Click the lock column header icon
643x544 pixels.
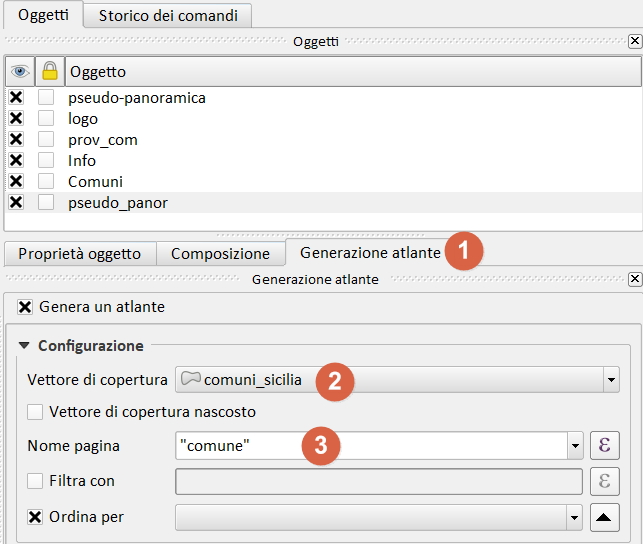pos(49,72)
